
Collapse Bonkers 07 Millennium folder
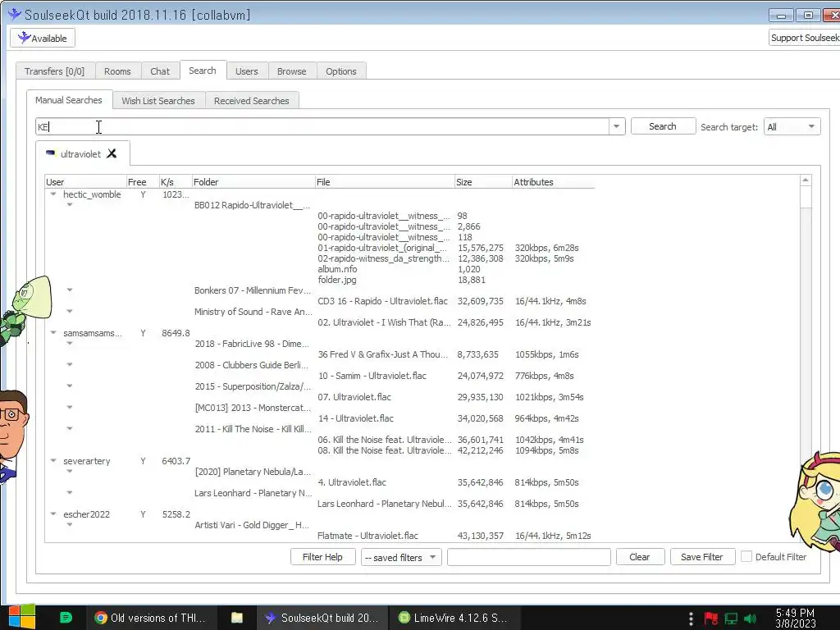click(70, 290)
